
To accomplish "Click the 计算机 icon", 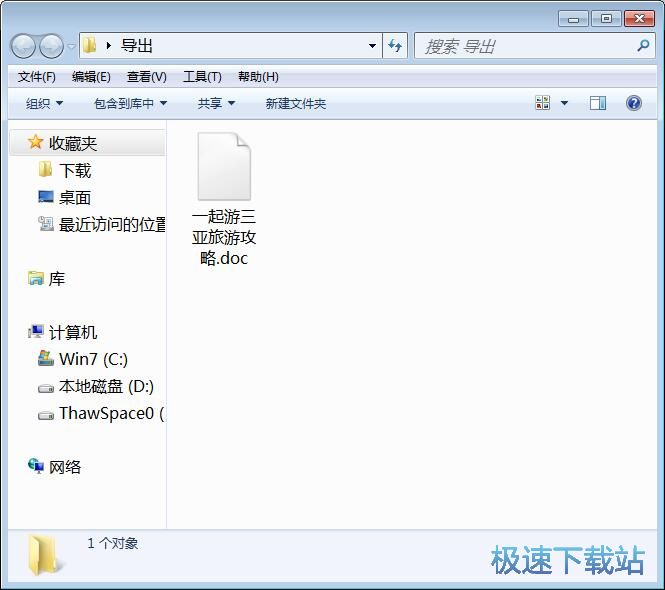I will point(36,331).
